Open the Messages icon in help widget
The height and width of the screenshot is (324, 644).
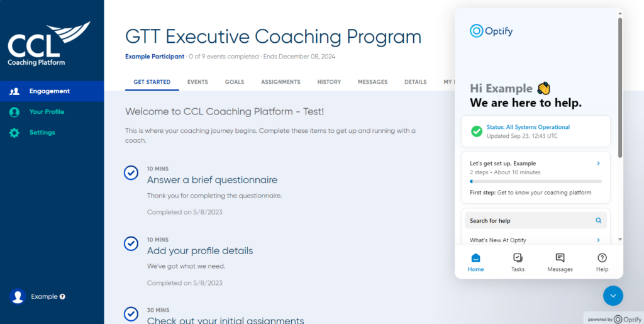560,258
